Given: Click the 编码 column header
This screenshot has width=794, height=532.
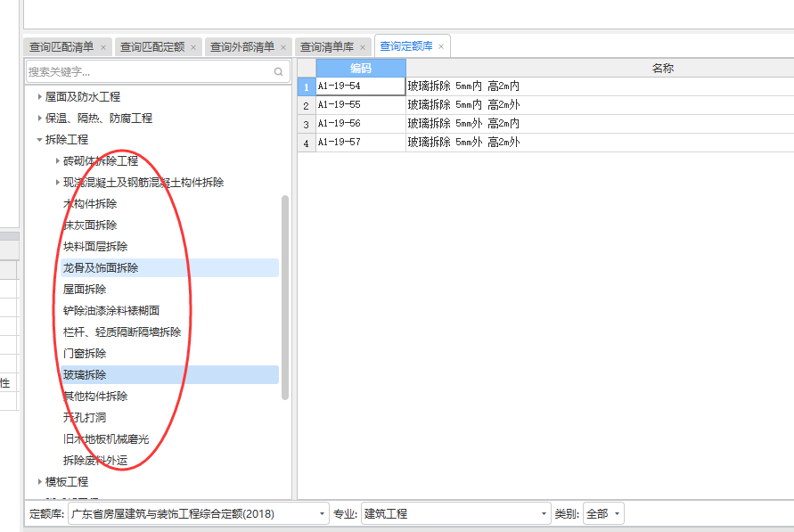Looking at the screenshot, I should point(361,68).
